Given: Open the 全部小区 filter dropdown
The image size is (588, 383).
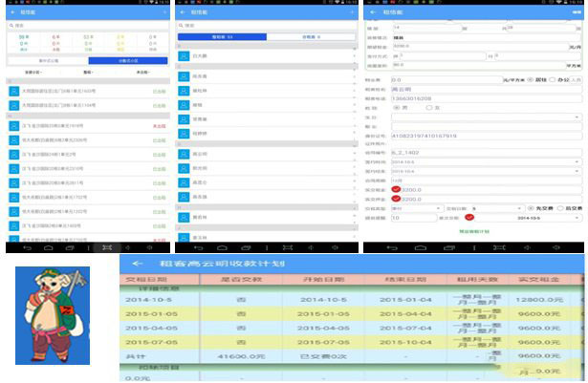Looking at the screenshot, I should coord(33,73).
